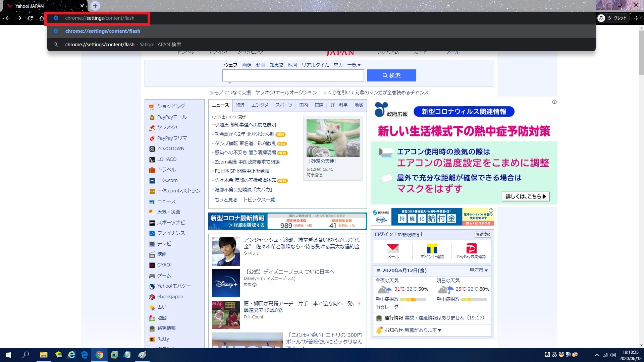This screenshot has height=362, width=644.
Task: Click the ID新規取得 link
Action: pyautogui.click(x=408, y=235)
